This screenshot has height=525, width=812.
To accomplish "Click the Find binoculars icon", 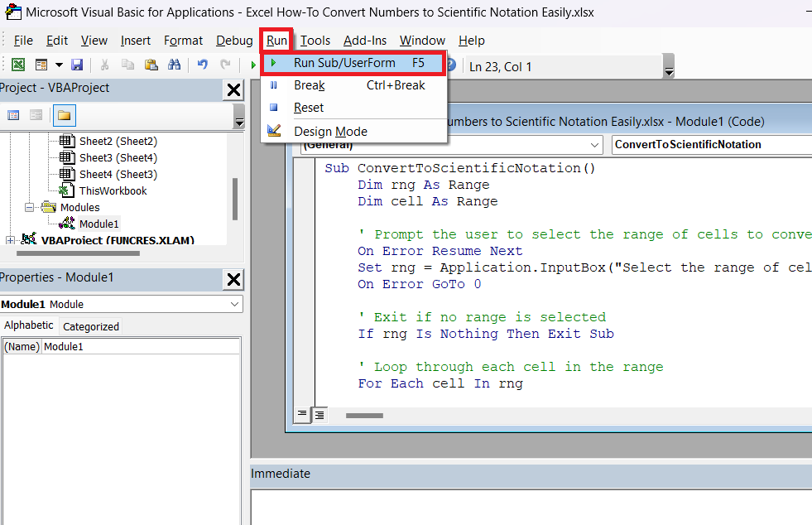I will click(x=175, y=65).
